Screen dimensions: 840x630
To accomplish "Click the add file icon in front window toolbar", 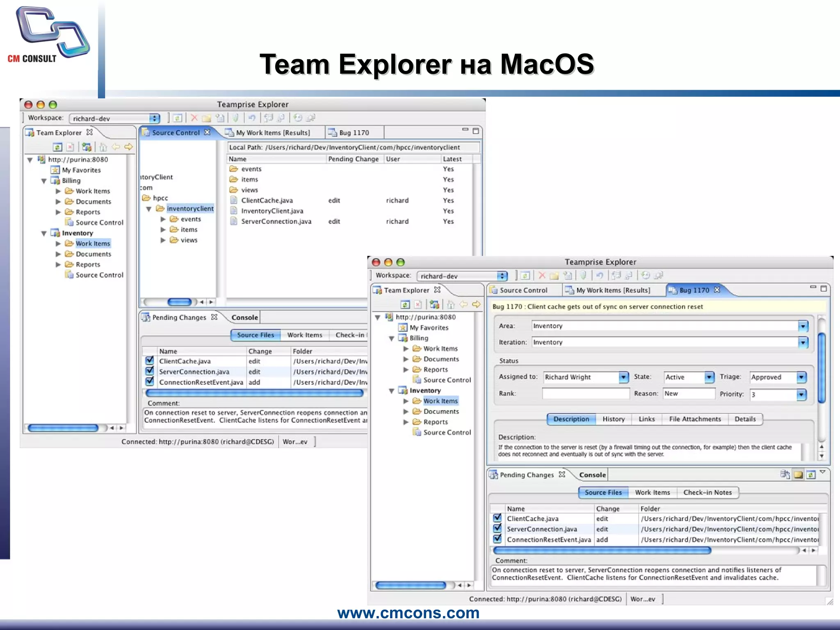I will [568, 276].
